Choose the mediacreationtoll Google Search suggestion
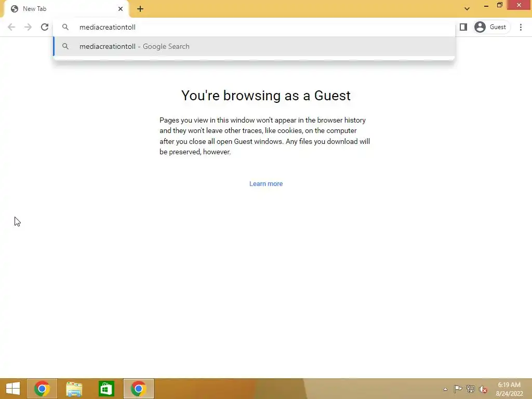Screen dimensions: 532x399 coord(254,46)
